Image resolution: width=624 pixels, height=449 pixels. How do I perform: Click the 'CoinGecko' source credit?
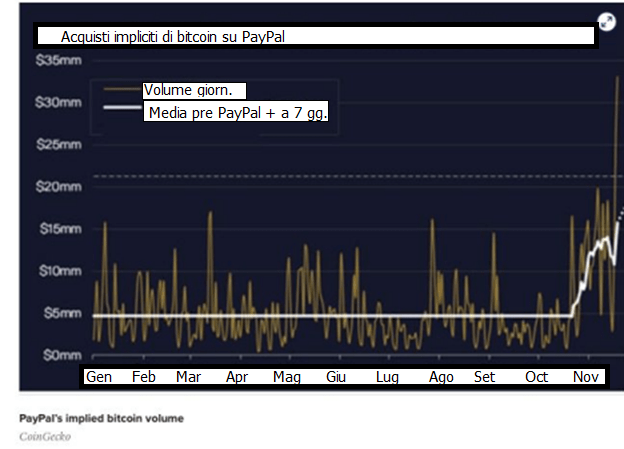pyautogui.click(x=45, y=437)
